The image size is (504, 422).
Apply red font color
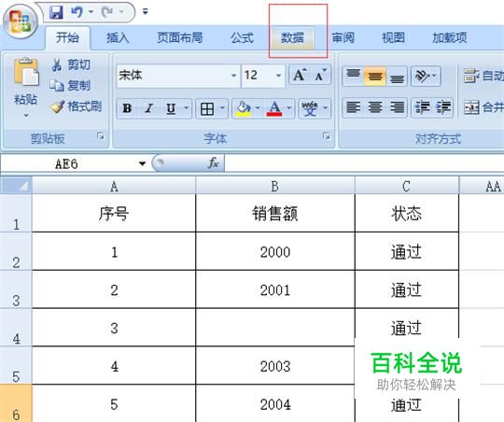click(x=274, y=108)
